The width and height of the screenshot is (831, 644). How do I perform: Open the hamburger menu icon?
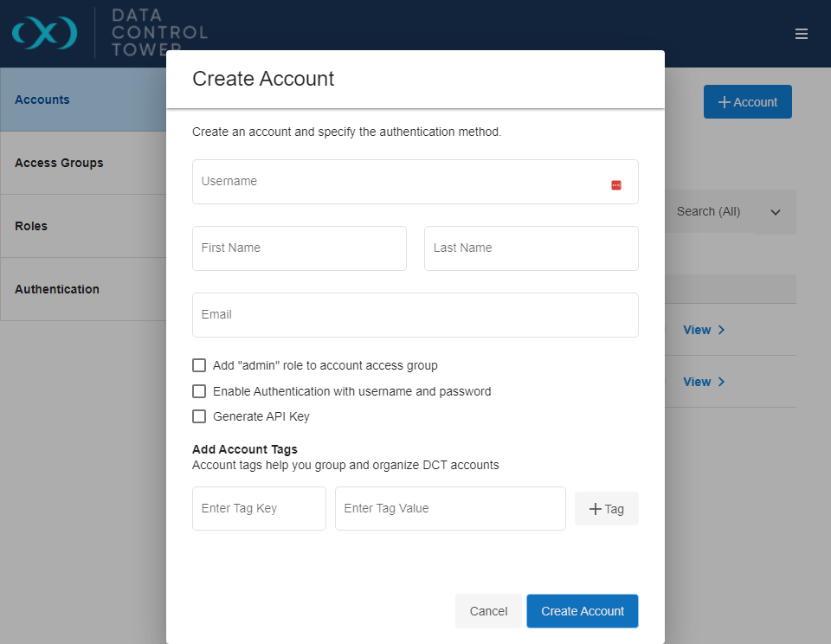802,34
